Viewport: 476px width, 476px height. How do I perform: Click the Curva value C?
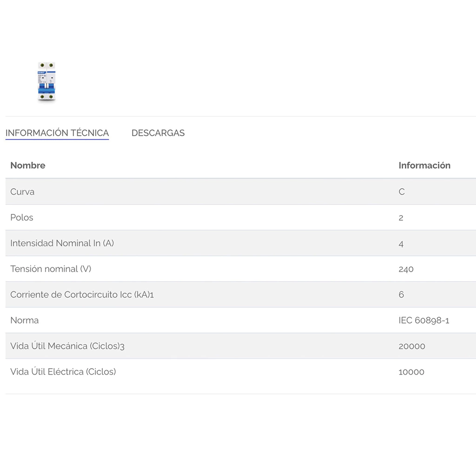[402, 192]
